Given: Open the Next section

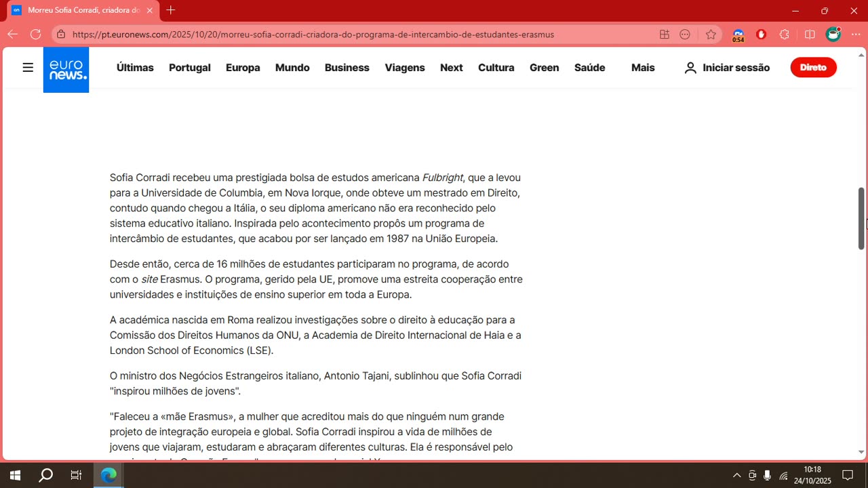Looking at the screenshot, I should (452, 68).
